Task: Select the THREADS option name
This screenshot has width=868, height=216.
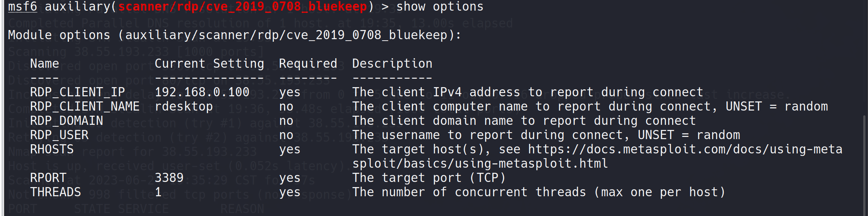Action: pos(55,192)
